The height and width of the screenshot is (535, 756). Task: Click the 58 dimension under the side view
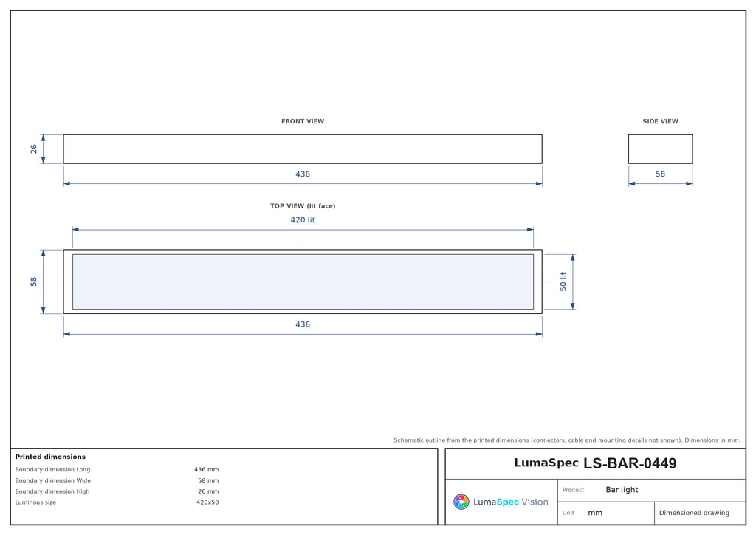click(x=660, y=174)
